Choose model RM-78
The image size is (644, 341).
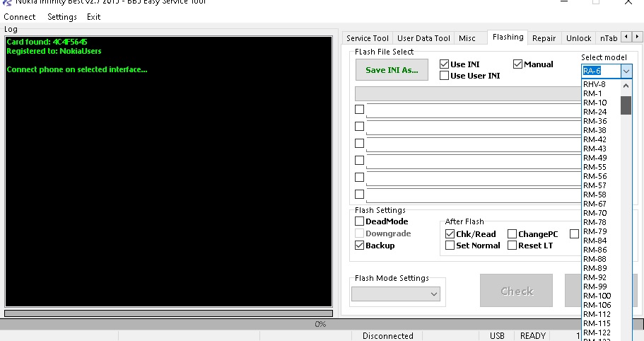602,222
